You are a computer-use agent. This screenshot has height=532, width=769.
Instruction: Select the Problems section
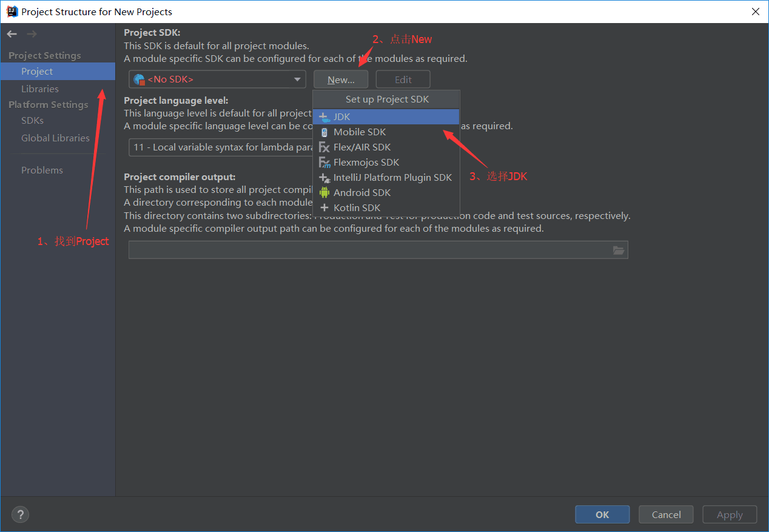point(42,170)
